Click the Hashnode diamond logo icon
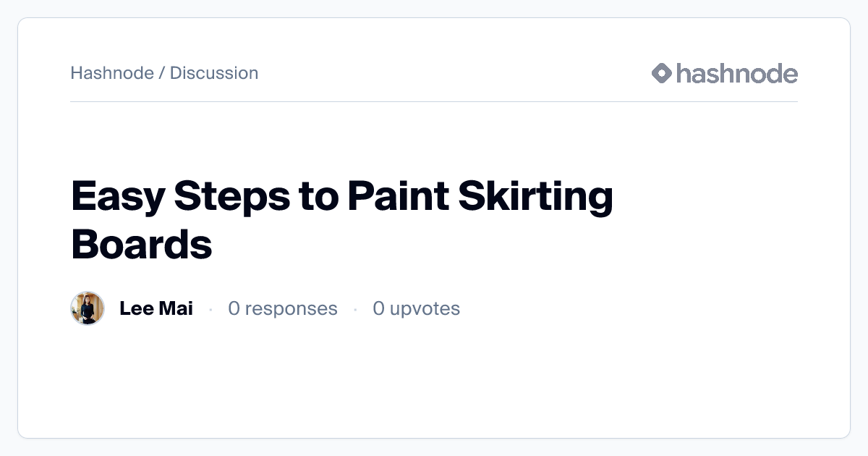This screenshot has height=456, width=868. [x=662, y=73]
